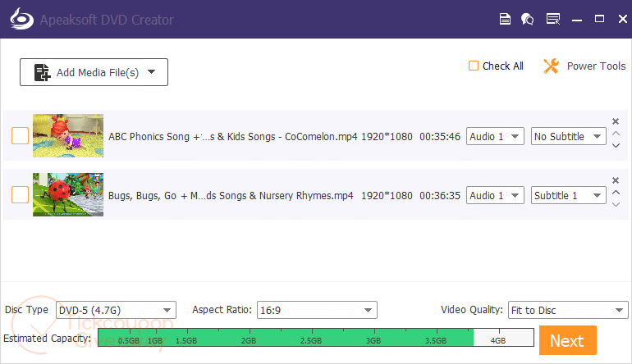Screen dimensions: 632x364
Task: Toggle the Check All checkbox
Action: coord(474,66)
